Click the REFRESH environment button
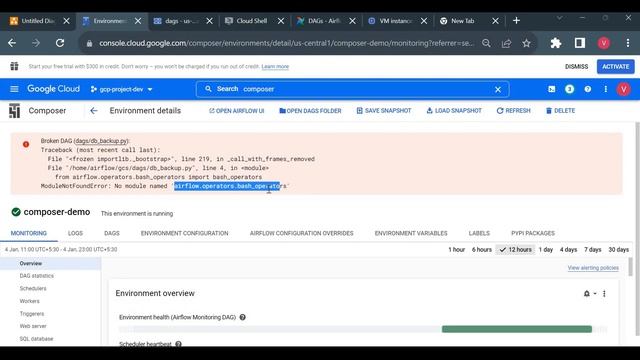Viewport: 640px width, 360px height. [x=513, y=111]
